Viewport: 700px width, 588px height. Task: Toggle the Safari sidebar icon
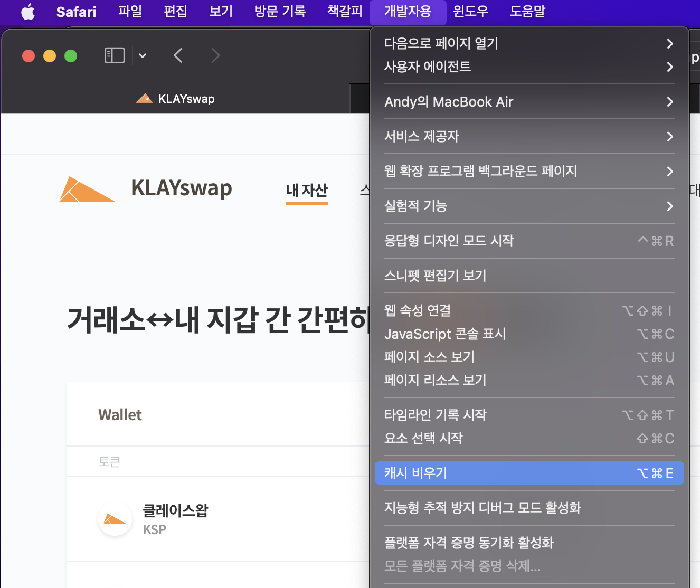[115, 55]
